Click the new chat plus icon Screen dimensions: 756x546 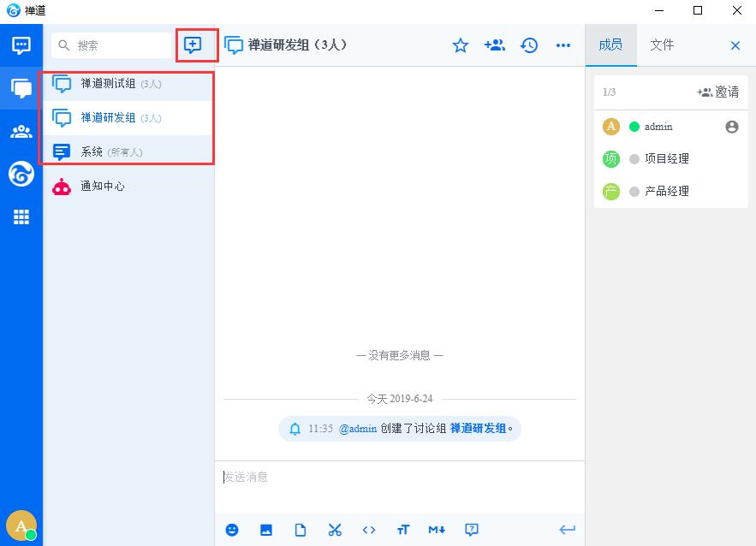[x=193, y=45]
